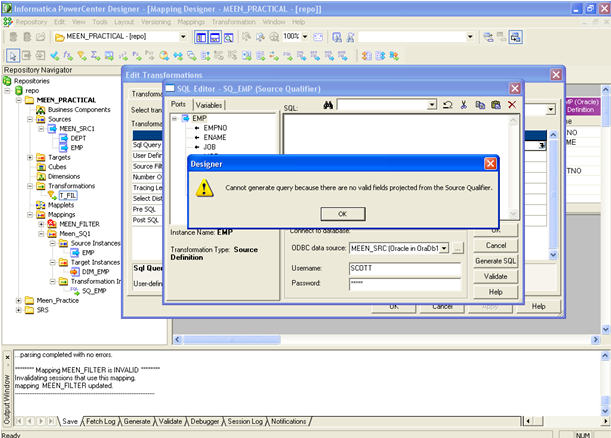Open the Debugger output tab

[205, 421]
